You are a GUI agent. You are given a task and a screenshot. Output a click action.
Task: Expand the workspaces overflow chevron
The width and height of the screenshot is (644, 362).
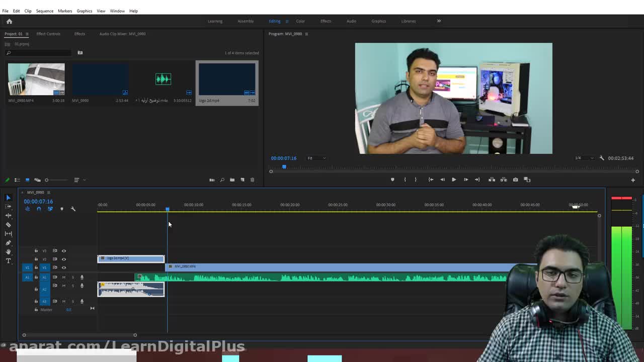439,21
